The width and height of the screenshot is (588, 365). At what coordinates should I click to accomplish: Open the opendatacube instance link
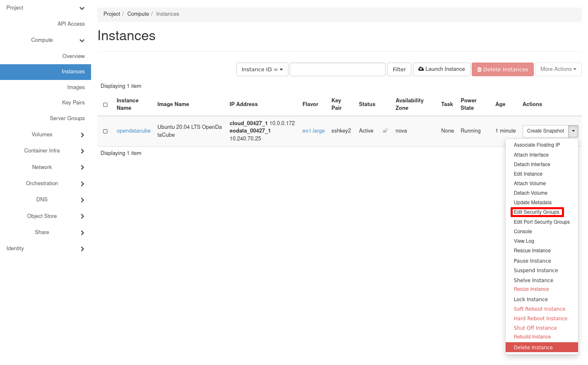(x=134, y=131)
